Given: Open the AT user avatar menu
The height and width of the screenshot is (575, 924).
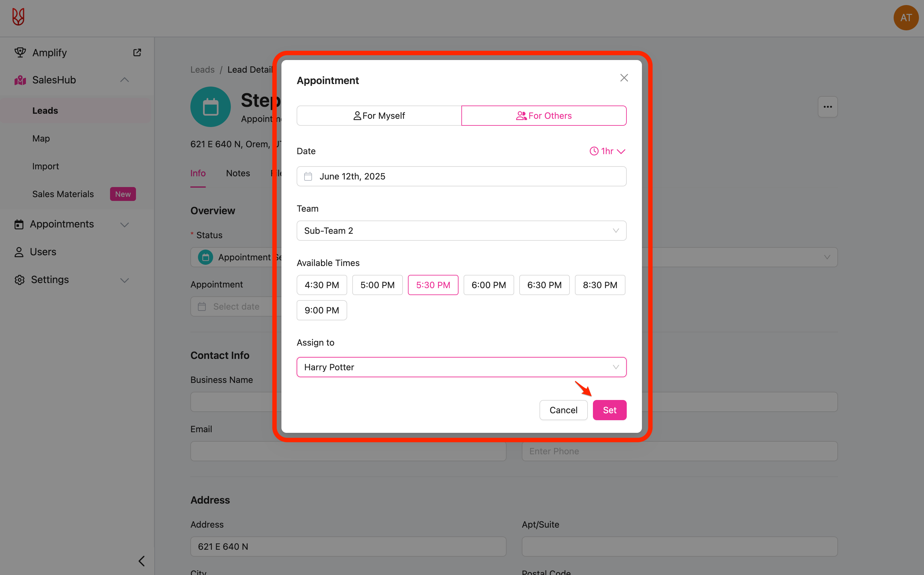Looking at the screenshot, I should click(905, 17).
